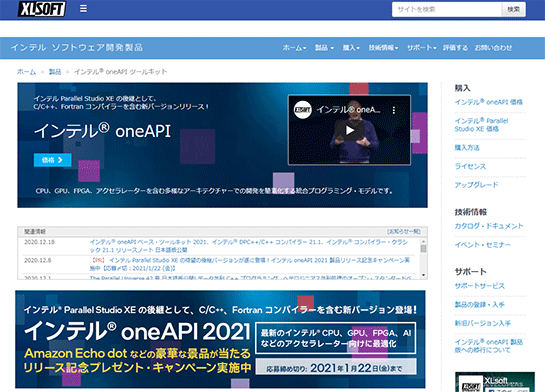
Task: Open インテル oneAPI 価格 sidebar link
Action: pos(489,102)
